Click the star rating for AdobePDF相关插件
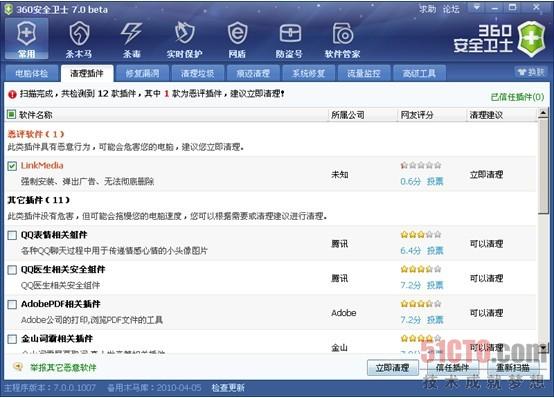The image size is (554, 398). point(420,304)
